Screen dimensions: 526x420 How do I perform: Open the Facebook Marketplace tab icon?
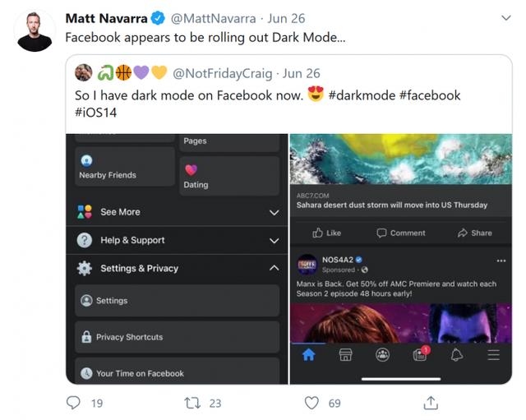[x=346, y=355]
